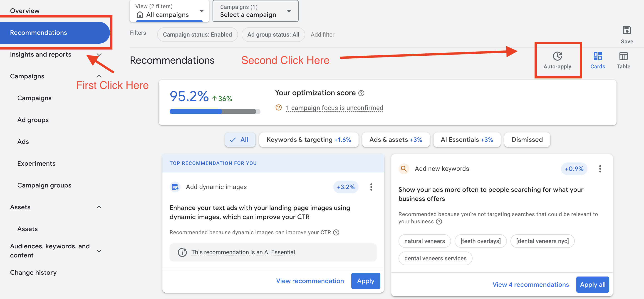Collapse the Assets section chevron
Viewport: 644px width, 299px height.
point(99,207)
